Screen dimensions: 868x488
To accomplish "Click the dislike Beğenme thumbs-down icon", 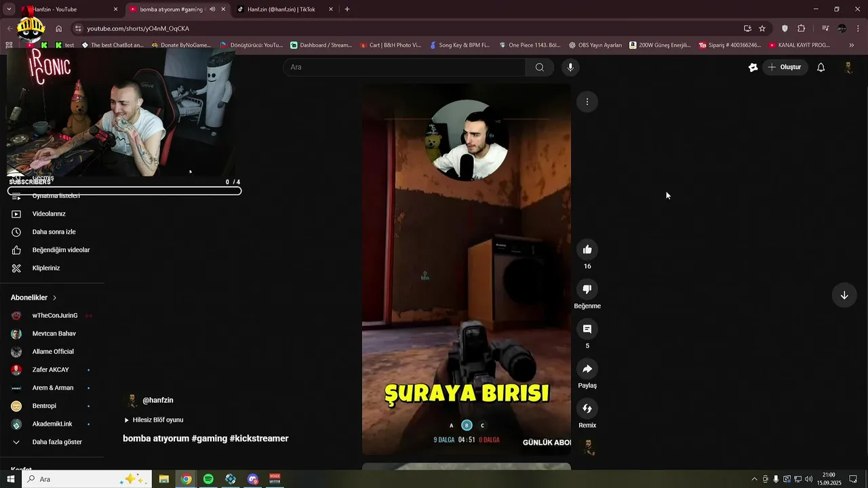I will 587,289.
